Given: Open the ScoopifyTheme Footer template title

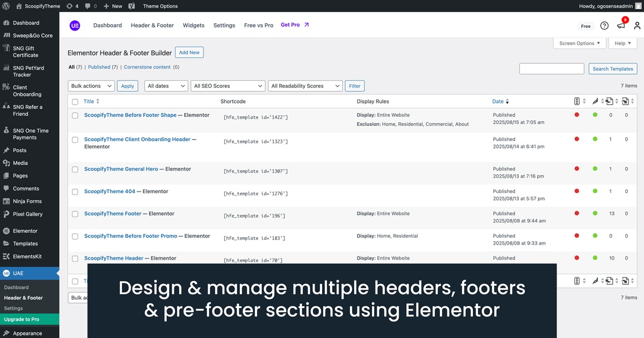Looking at the screenshot, I should click(113, 214).
